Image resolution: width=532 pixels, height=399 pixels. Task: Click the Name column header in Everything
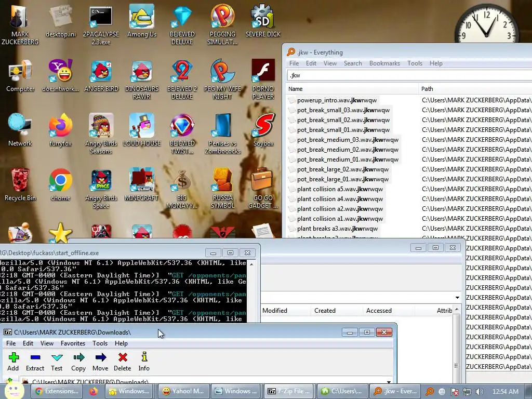[352, 89]
